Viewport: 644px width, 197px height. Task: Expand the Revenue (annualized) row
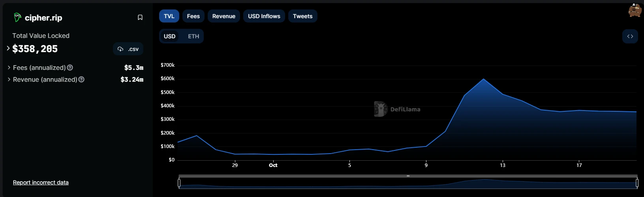[9, 80]
